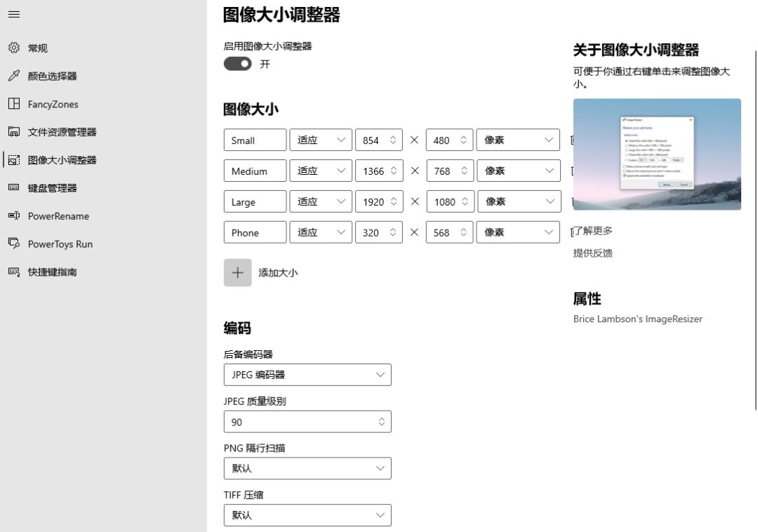758x532 pixels.
Task: Toggle off 启用图像大小调整器
Action: click(x=237, y=63)
